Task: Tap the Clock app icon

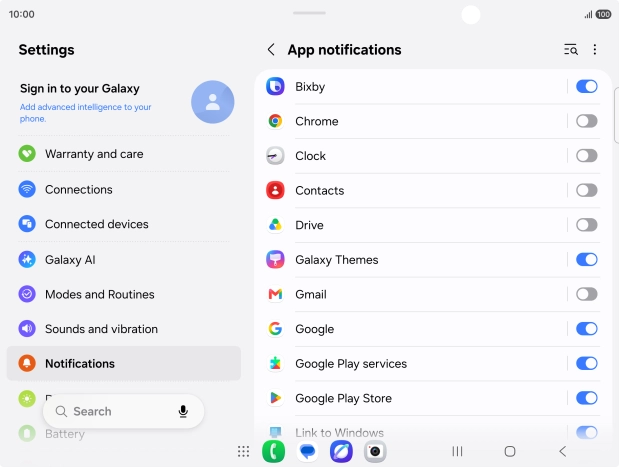Action: point(275,156)
